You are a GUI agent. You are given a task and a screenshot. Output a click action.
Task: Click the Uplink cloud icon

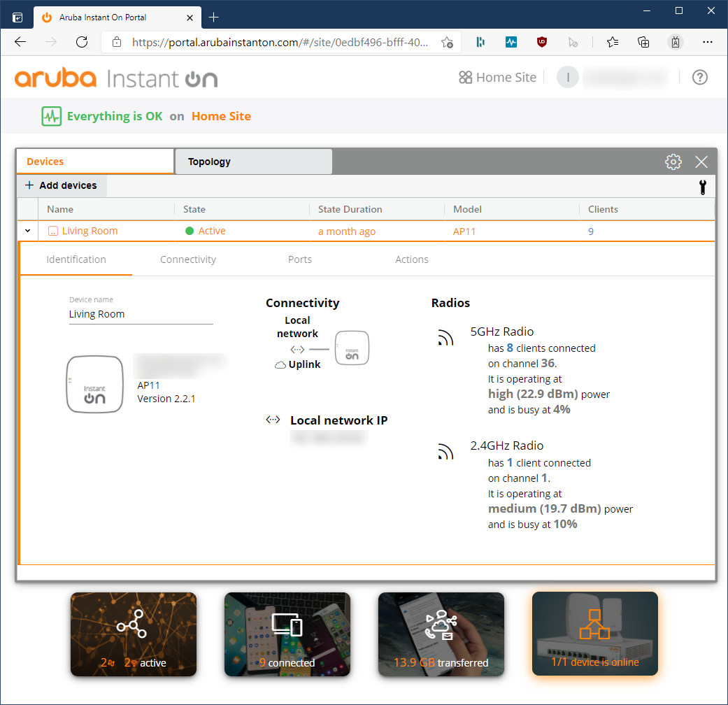pos(280,365)
